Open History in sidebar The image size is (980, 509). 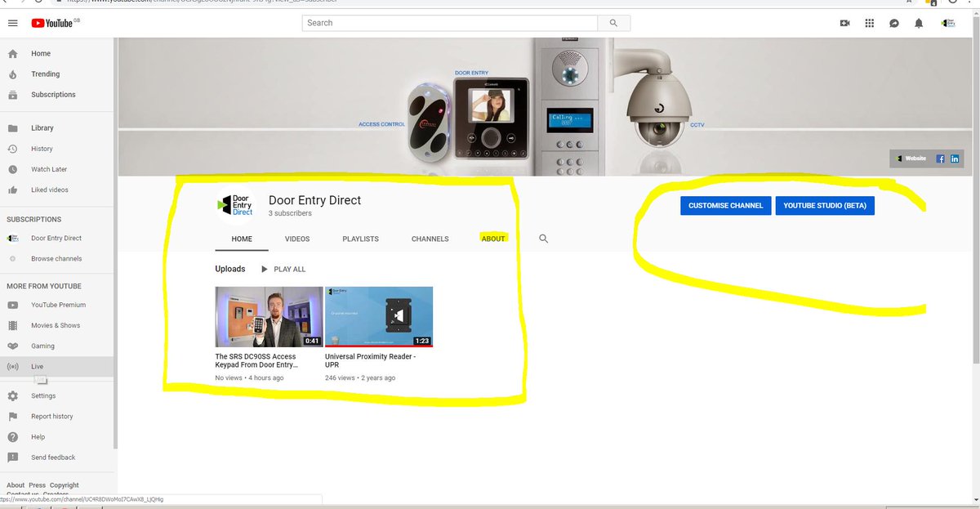[57, 149]
